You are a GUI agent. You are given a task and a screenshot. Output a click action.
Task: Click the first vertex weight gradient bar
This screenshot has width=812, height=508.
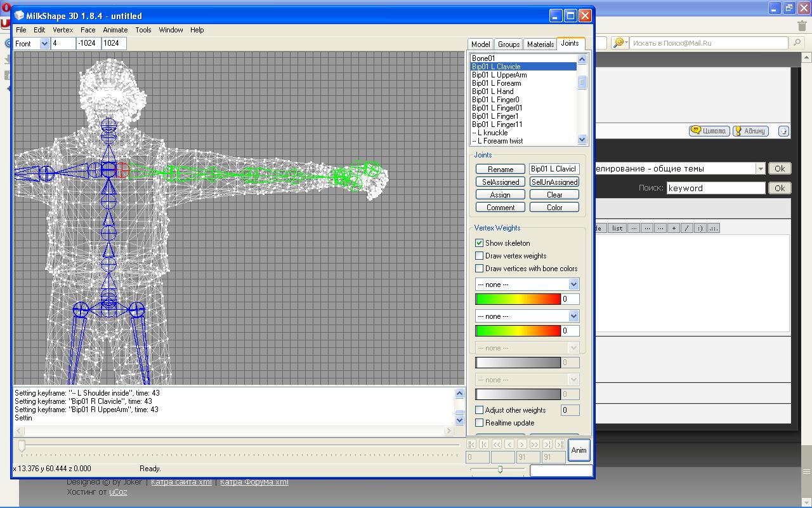tap(518, 299)
